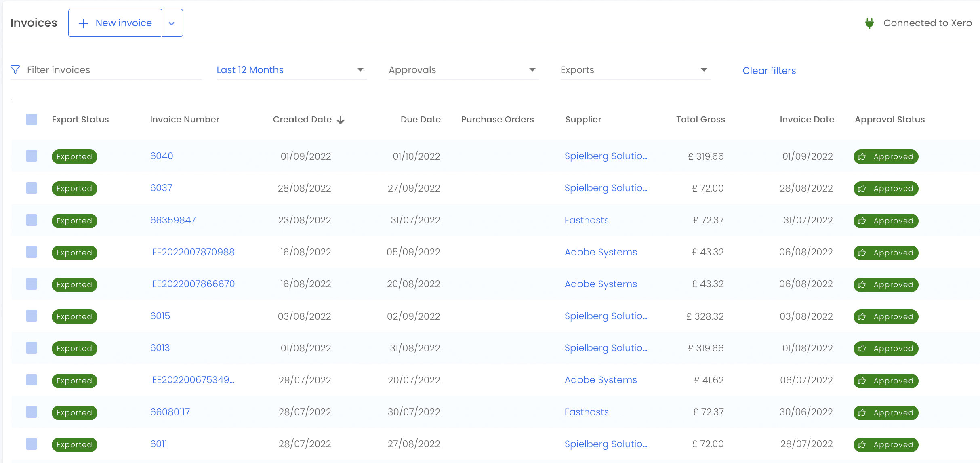The image size is (980, 463).
Task: Sort by Invoice Number column header
Action: 185,120
